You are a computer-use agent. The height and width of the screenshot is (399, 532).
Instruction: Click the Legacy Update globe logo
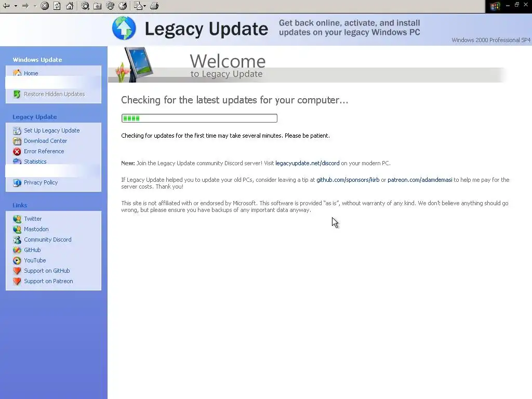124,28
